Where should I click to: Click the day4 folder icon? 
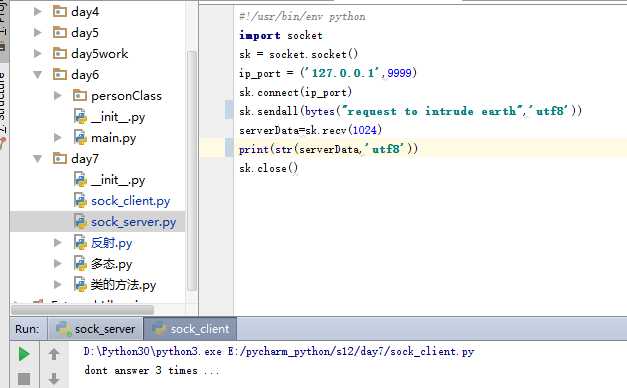pos(60,12)
